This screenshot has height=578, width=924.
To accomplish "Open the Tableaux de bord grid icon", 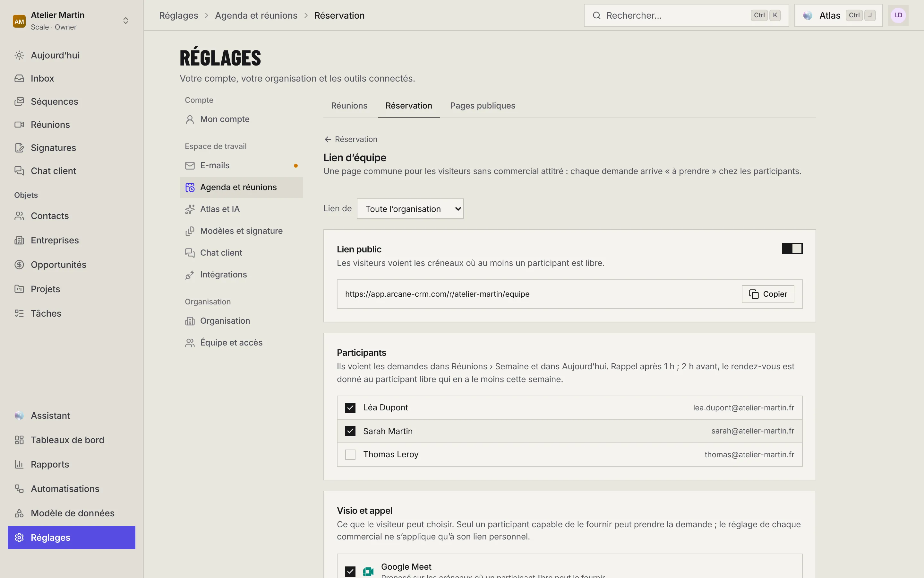I will [x=19, y=440].
